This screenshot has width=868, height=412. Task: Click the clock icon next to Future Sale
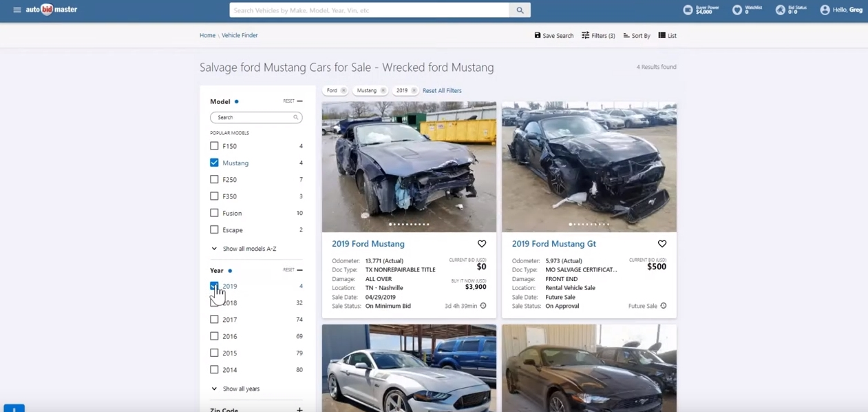(664, 306)
